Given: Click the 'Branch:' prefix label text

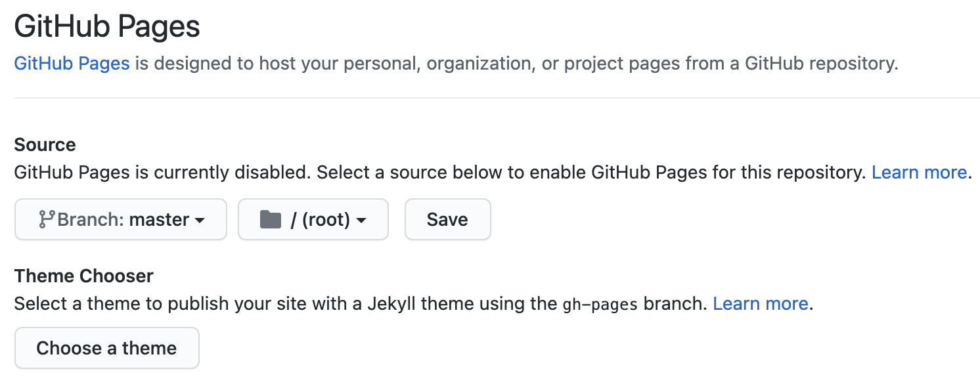Looking at the screenshot, I should click(x=91, y=219).
